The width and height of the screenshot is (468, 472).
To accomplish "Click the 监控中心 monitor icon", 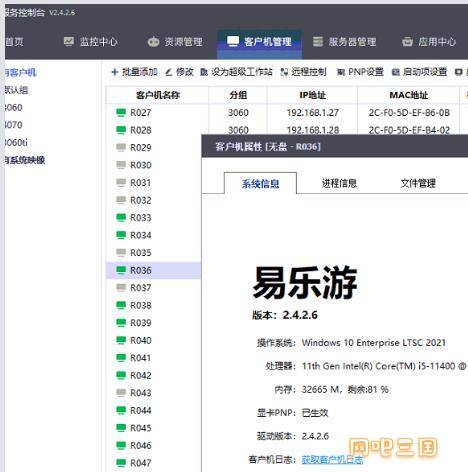I will pos(69,41).
